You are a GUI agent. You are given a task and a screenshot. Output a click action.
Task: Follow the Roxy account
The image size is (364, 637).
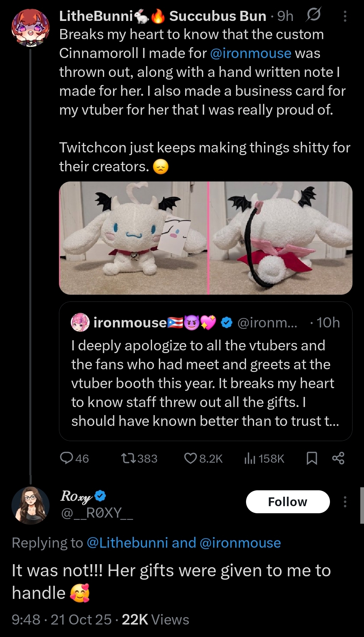coord(287,502)
